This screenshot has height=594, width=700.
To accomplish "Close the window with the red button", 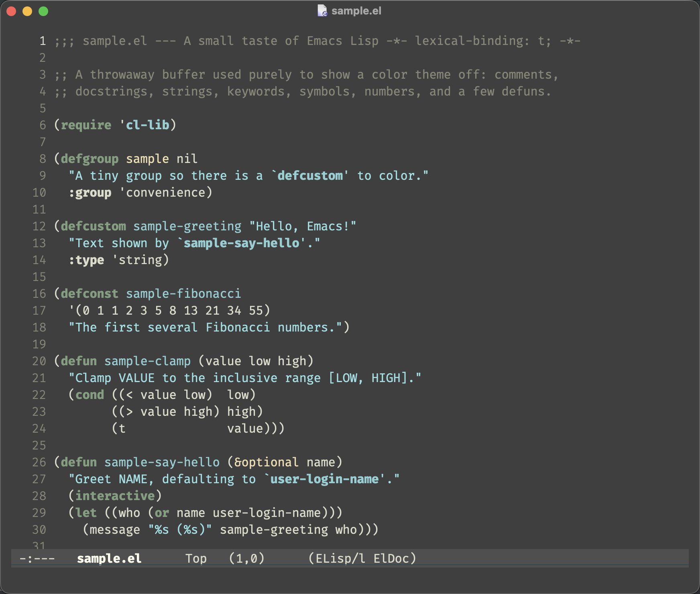I will (x=11, y=11).
